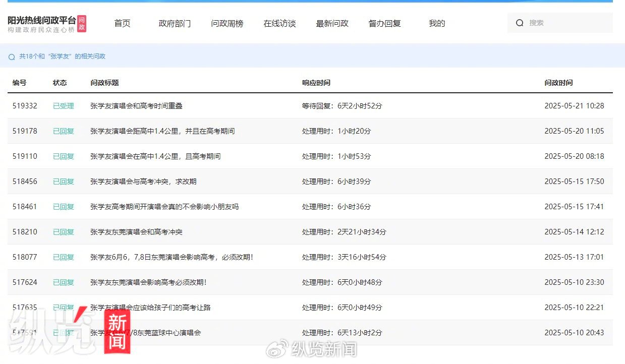
Task: Click record number 518461
Action: pyautogui.click(x=25, y=207)
